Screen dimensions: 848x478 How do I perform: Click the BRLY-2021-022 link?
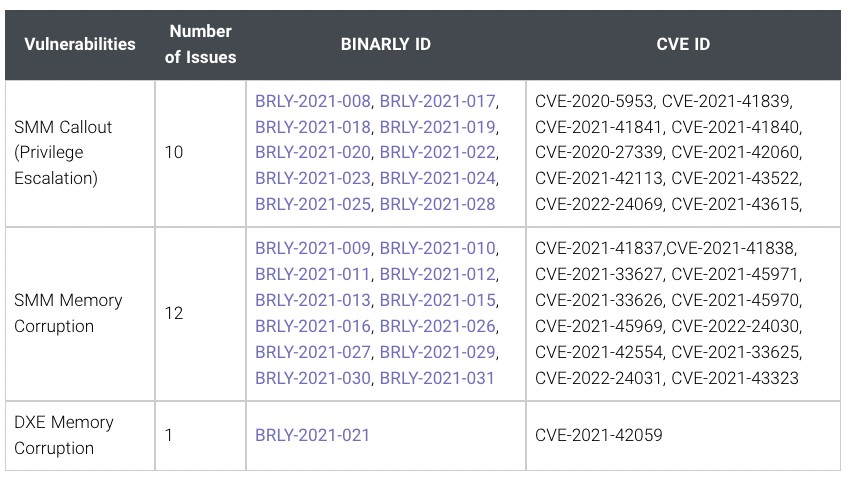click(437, 152)
